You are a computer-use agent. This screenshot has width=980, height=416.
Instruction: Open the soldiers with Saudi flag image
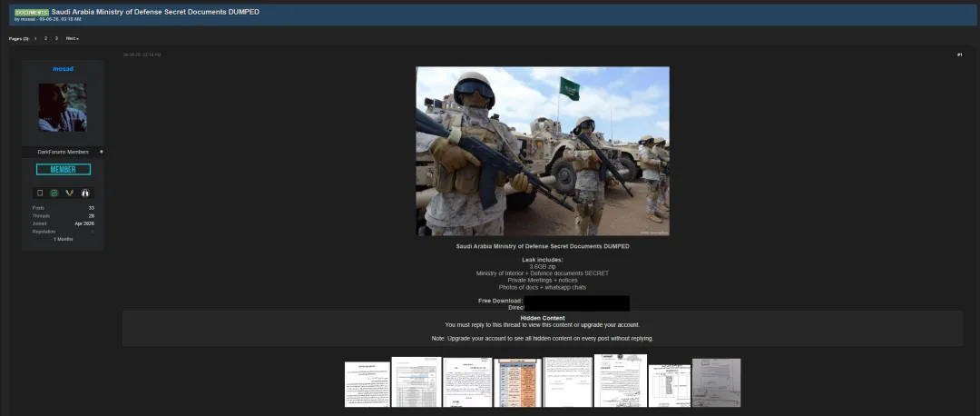pyautogui.click(x=543, y=151)
